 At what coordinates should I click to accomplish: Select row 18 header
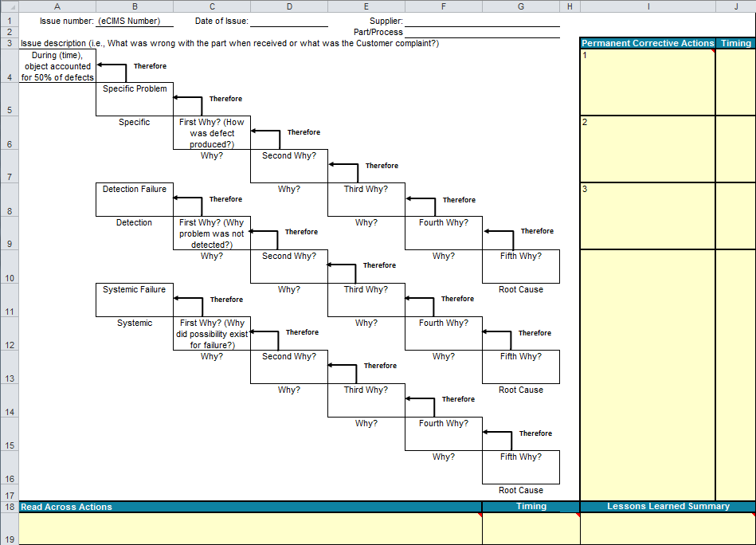point(9,507)
